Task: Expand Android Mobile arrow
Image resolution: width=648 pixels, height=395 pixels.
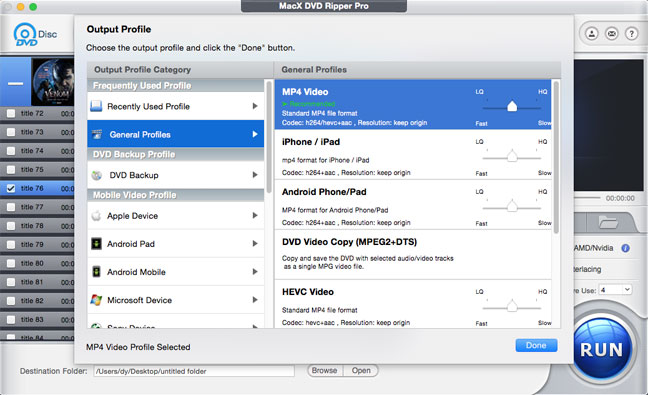Action: point(255,271)
